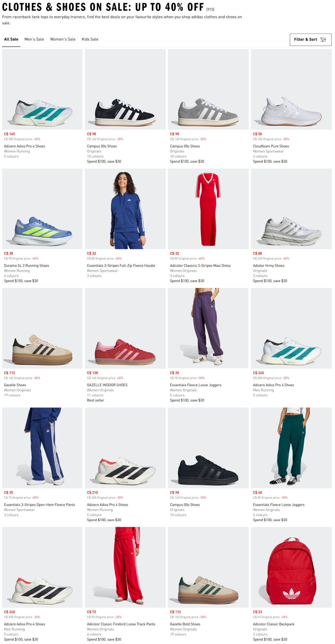Select the Kids Sale tab
This screenshot has height=644, width=335.
pyautogui.click(x=90, y=39)
